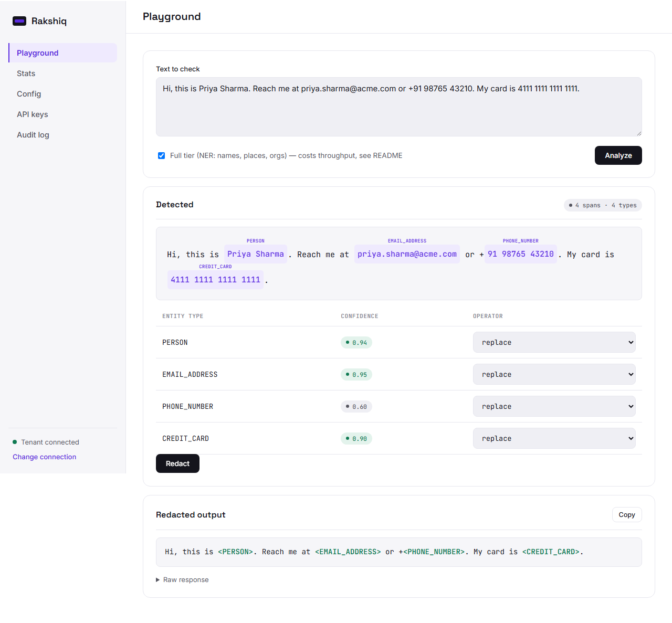
Task: Click the highlighted card number 4111 1111 1111 1111
Action: (x=215, y=280)
